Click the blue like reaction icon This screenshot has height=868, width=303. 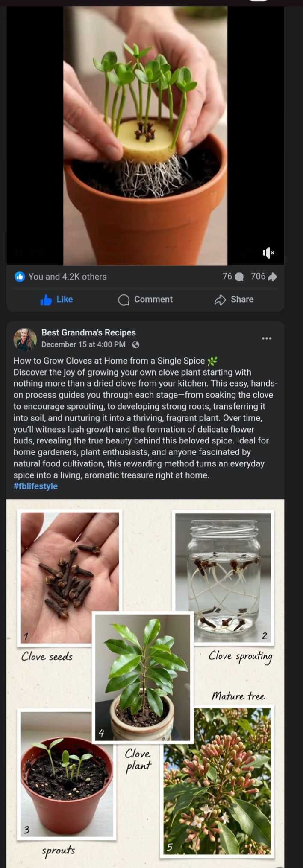point(20,277)
